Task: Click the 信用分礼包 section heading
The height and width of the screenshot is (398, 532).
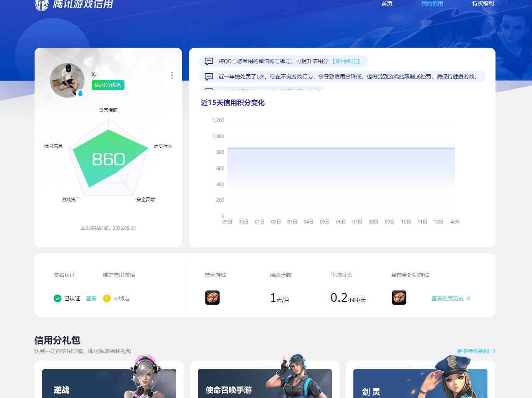Action: [57, 340]
